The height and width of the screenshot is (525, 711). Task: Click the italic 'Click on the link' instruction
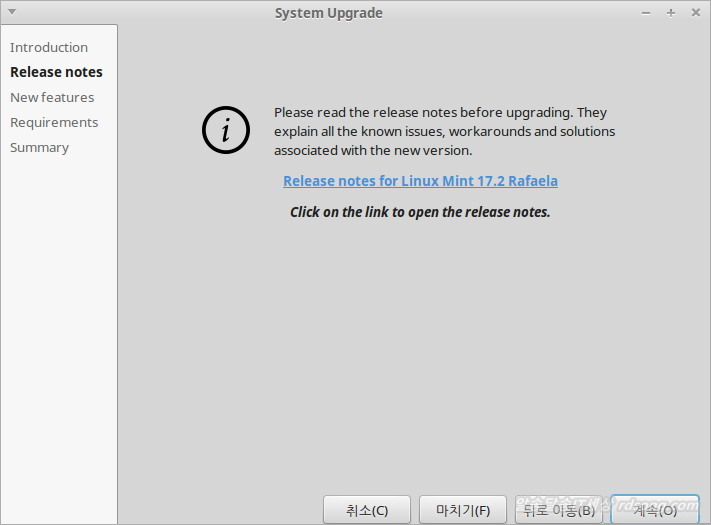click(420, 212)
